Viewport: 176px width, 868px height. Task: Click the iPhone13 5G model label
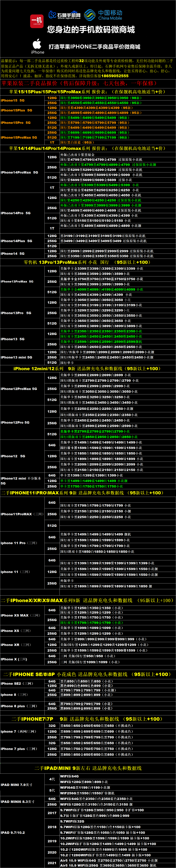click(x=13, y=339)
